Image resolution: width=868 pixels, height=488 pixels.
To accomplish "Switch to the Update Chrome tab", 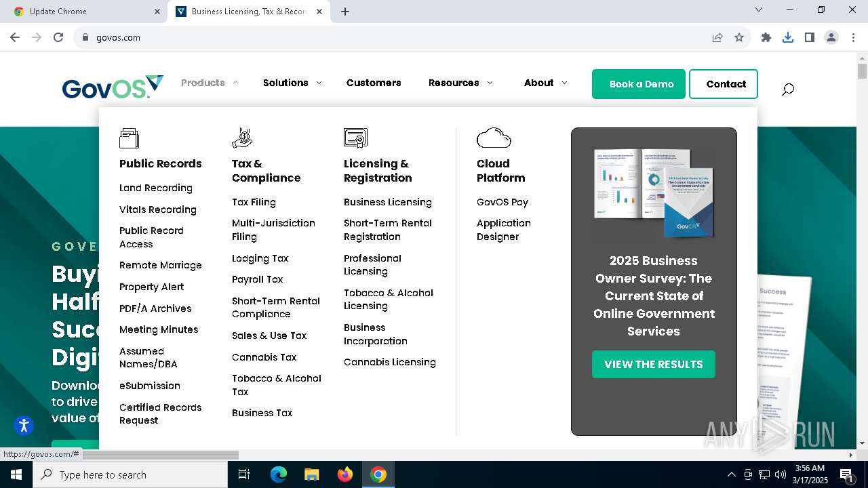I will 87,12.
